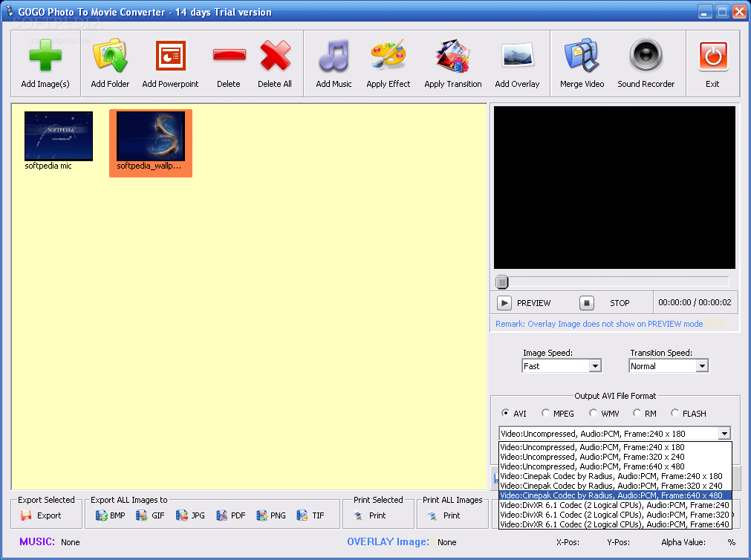
Task: Start the slideshow PREVIEW playback
Action: pyautogui.click(x=524, y=303)
